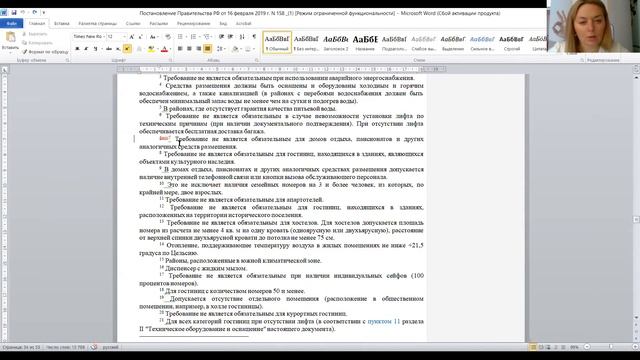Open the Вид ribbon tab
640x360 pixels.
223,24
